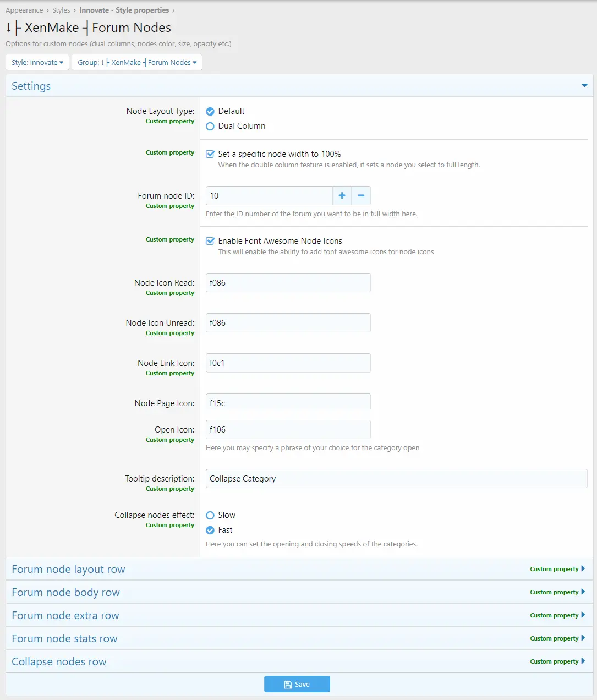Select Dual Column node layout
This screenshot has width=597, height=700.
pyautogui.click(x=210, y=126)
